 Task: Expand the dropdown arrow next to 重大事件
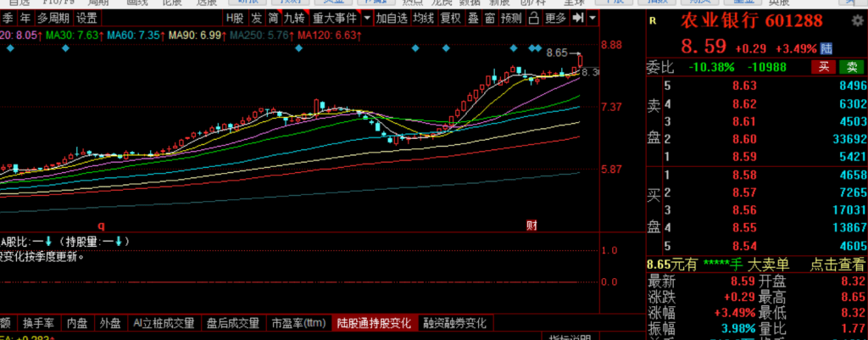click(366, 18)
